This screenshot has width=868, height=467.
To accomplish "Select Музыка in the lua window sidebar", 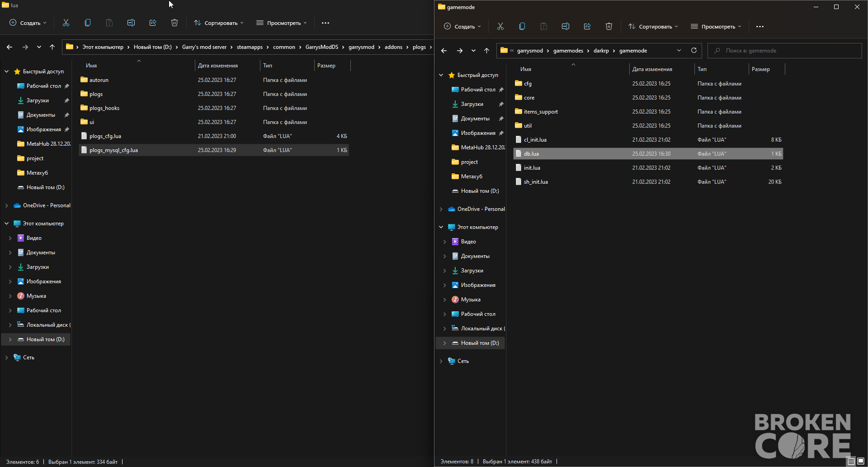I will pyautogui.click(x=36, y=296).
